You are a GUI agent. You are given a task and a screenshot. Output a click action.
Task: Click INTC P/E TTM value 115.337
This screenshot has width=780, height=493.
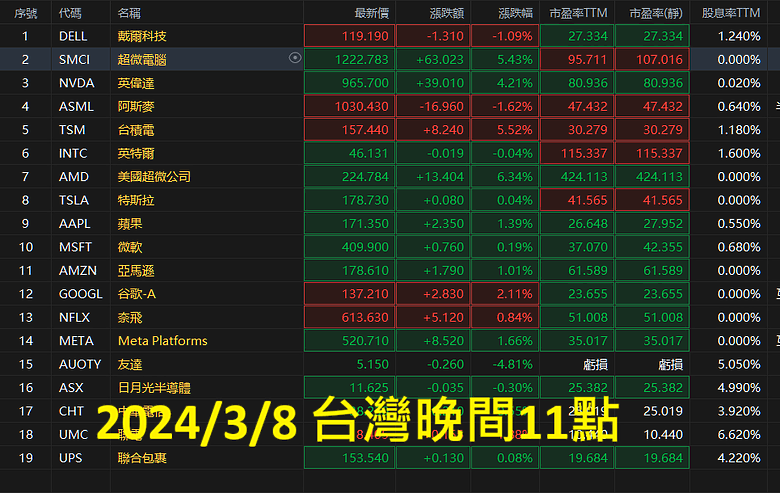[x=584, y=153]
